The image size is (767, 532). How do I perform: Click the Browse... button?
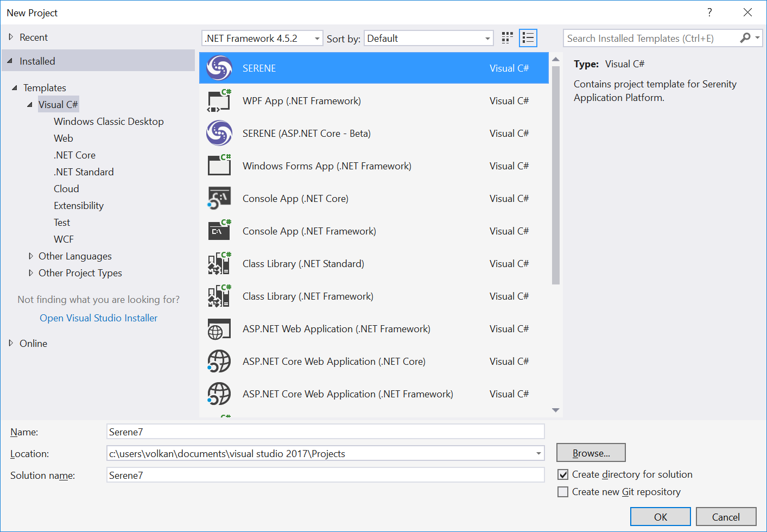tap(591, 453)
